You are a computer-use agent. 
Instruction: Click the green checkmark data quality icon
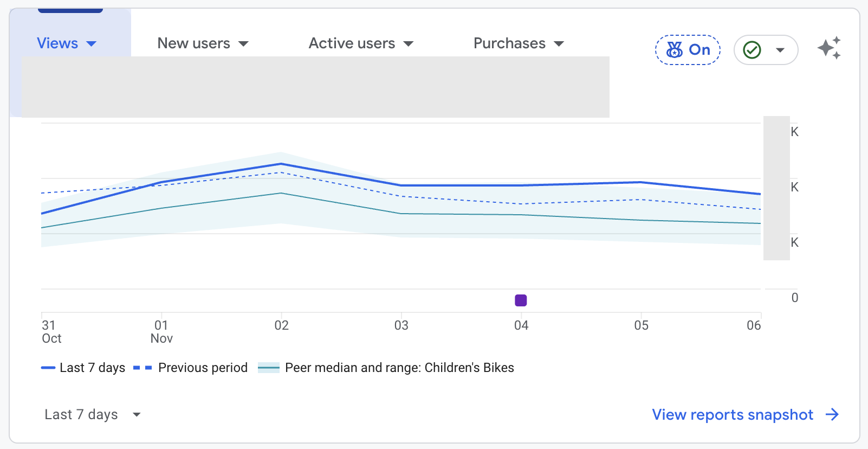[x=752, y=50]
